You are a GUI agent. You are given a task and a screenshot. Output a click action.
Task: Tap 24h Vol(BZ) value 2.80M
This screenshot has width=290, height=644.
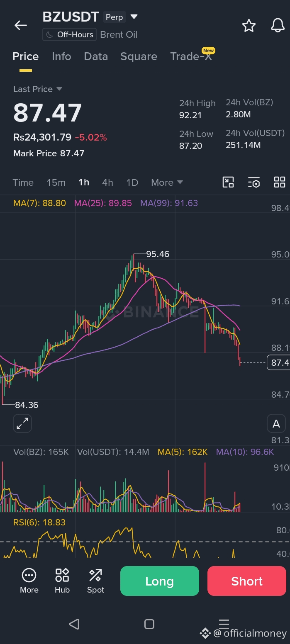pyautogui.click(x=238, y=114)
